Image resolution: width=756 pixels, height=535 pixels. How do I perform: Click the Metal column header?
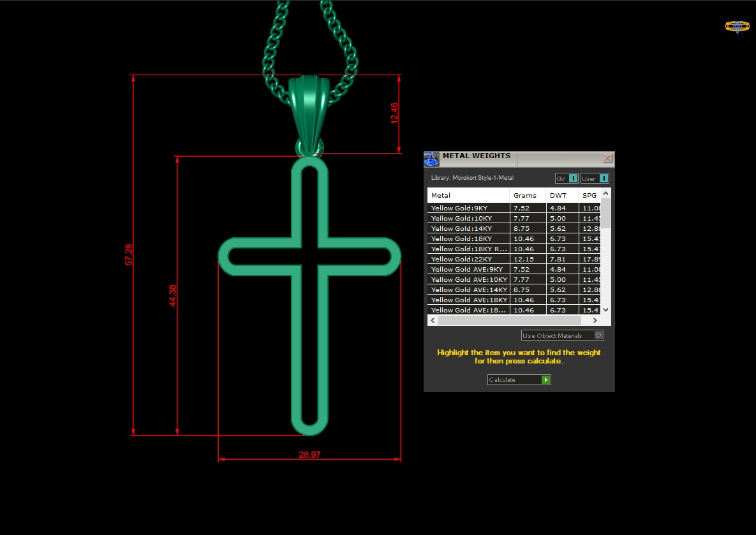[x=468, y=195]
